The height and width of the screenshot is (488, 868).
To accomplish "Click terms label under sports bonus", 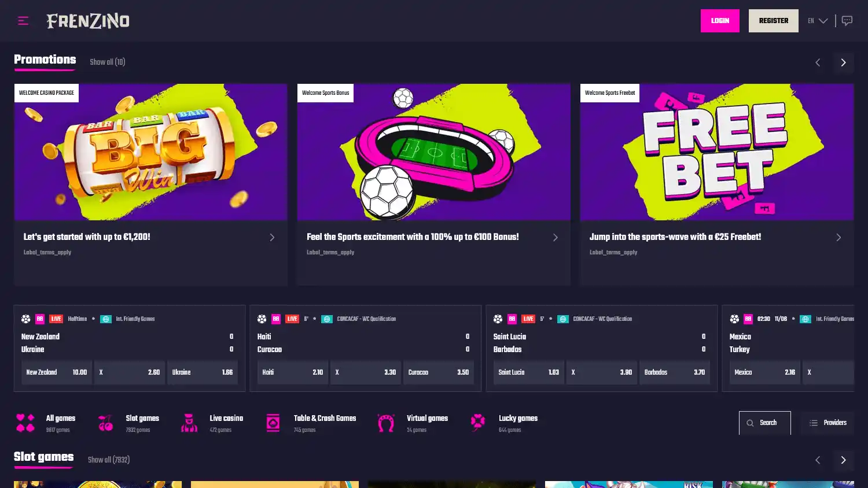I will pyautogui.click(x=330, y=253).
